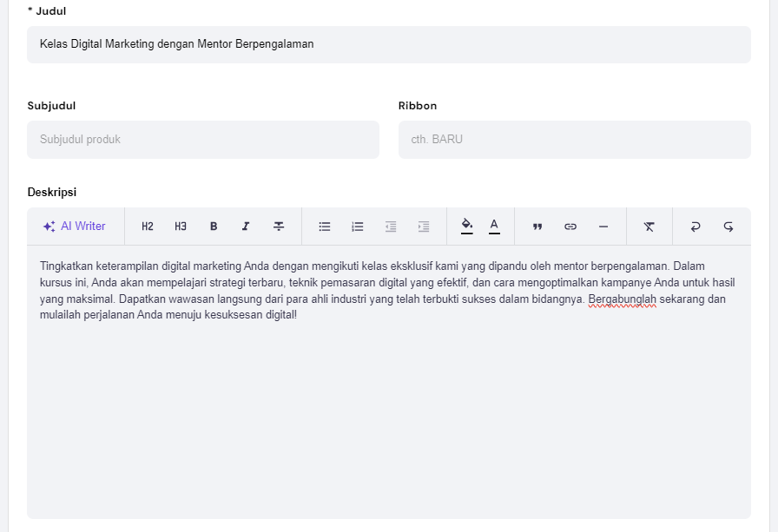Apply H3 heading formatting

(x=180, y=226)
